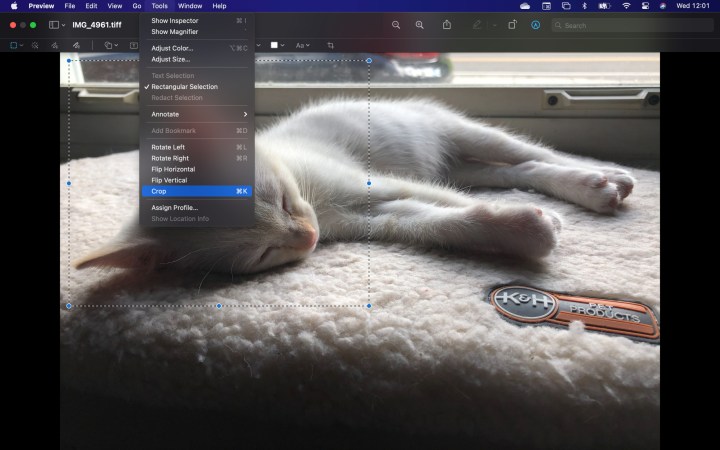
Task: Click the battery status icon
Action: tap(604, 6)
